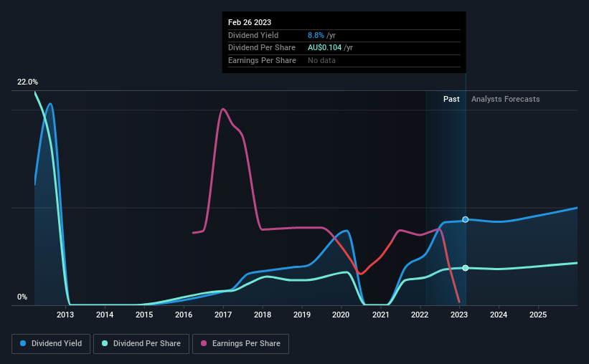Viewport: 589px width, 364px height.
Task: Toggle the Dividend Per Share legend button
Action: coord(141,344)
